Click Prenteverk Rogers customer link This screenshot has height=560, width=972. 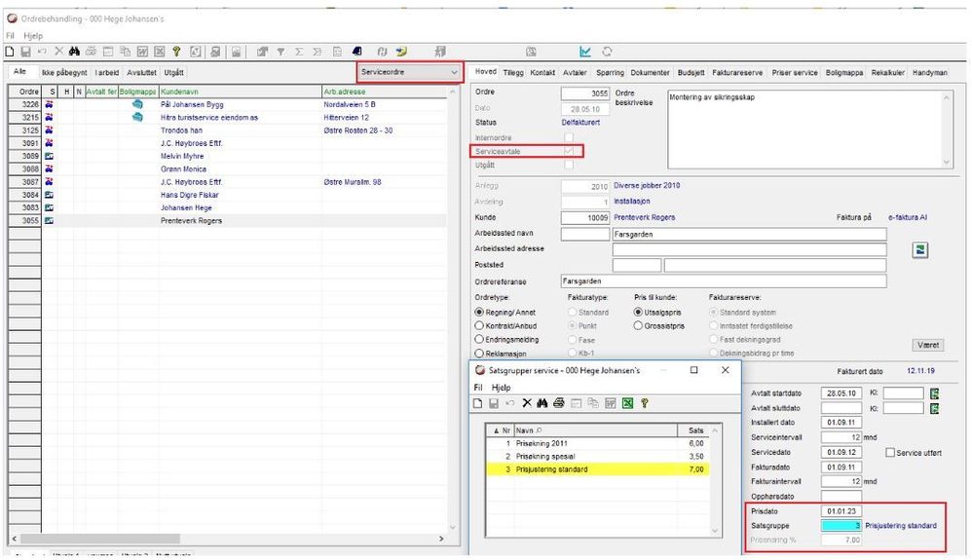pyautogui.click(x=644, y=218)
